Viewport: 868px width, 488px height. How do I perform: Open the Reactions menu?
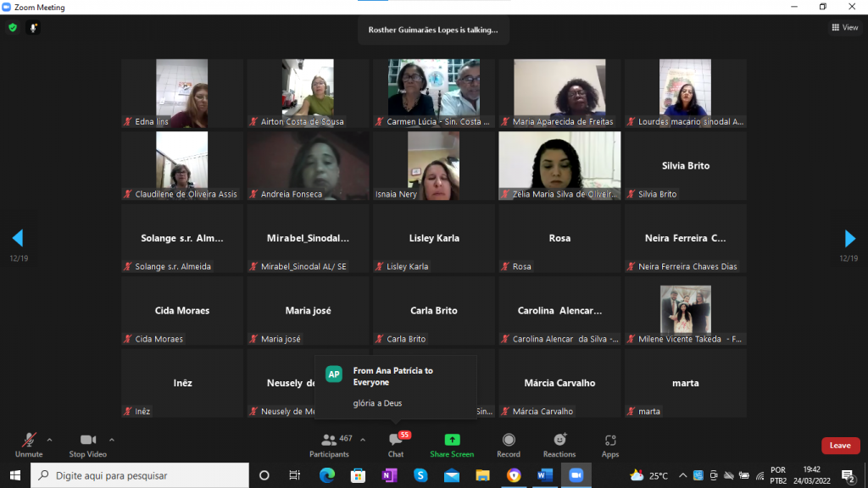point(559,444)
